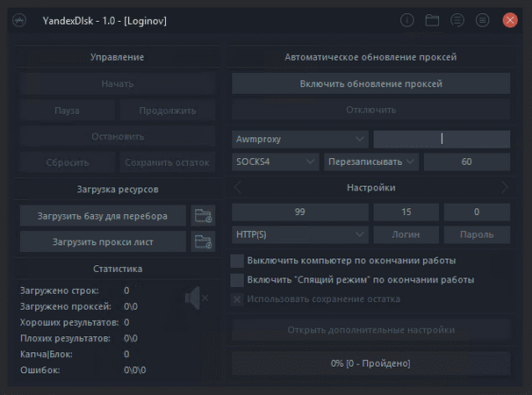Click the Хороших результатов: statistic label
Image resolution: width=532 pixels, height=395 pixels.
(x=69, y=322)
